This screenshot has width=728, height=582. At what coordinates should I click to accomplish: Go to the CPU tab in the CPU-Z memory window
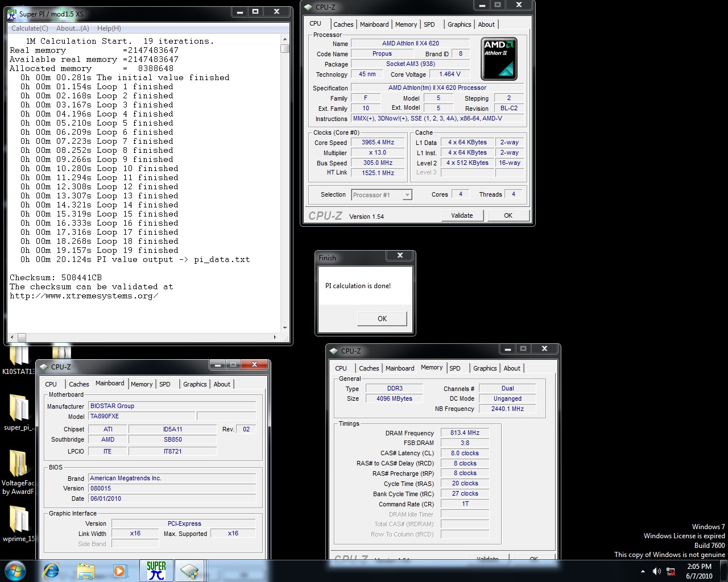coord(341,368)
